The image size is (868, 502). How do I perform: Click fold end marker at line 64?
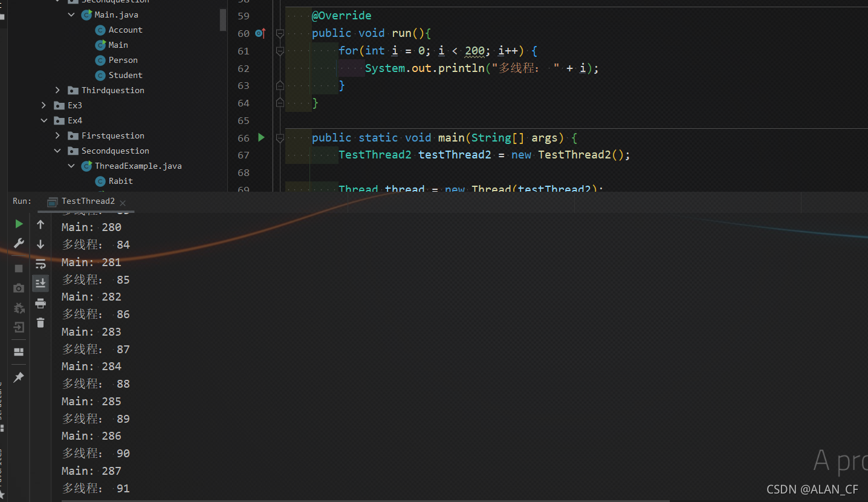tap(280, 103)
